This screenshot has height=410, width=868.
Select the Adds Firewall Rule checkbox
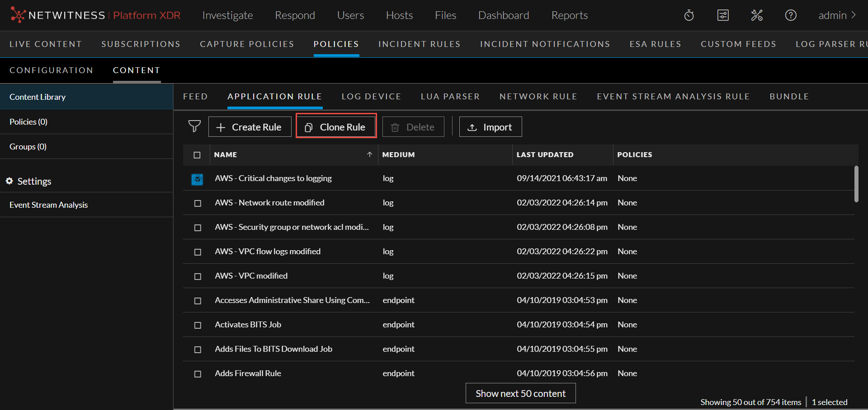coord(198,374)
